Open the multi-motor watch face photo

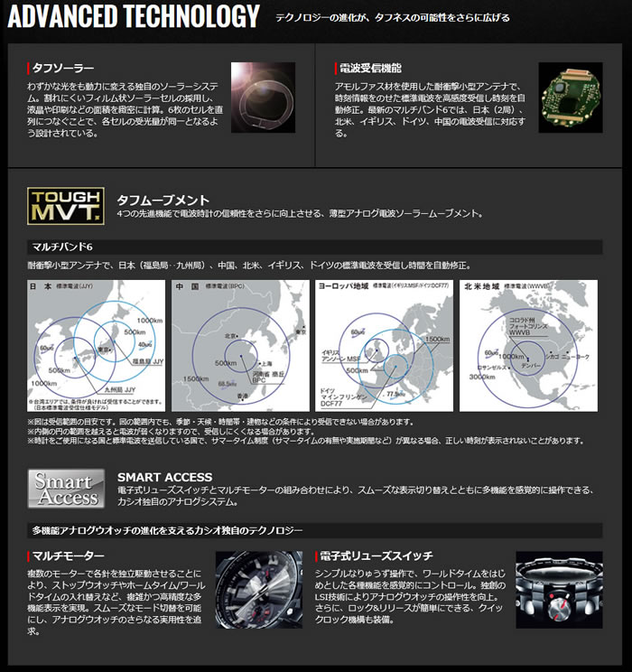259,590
